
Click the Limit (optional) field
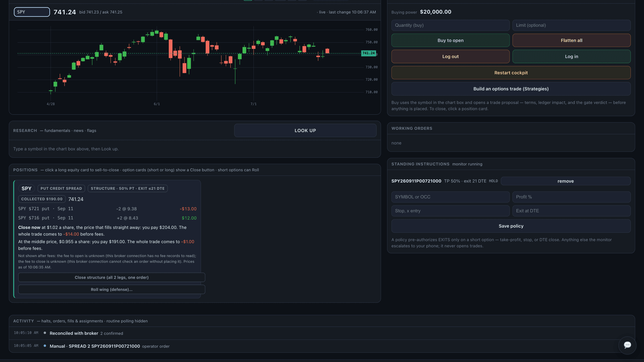572,25
